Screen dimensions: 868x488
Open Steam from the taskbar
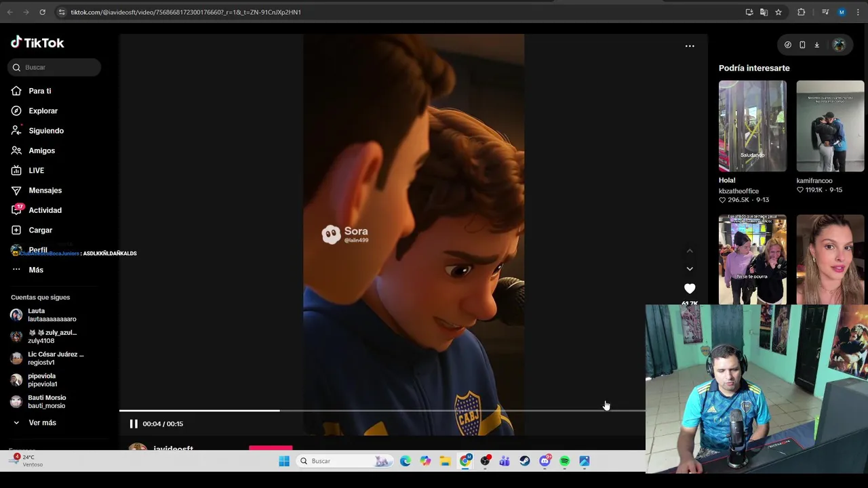(525, 461)
